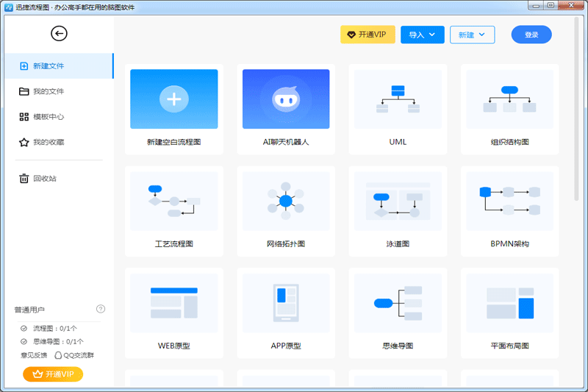The width and height of the screenshot is (588, 392).
Task: Expand the 导入 dropdown
Action: pyautogui.click(x=422, y=35)
